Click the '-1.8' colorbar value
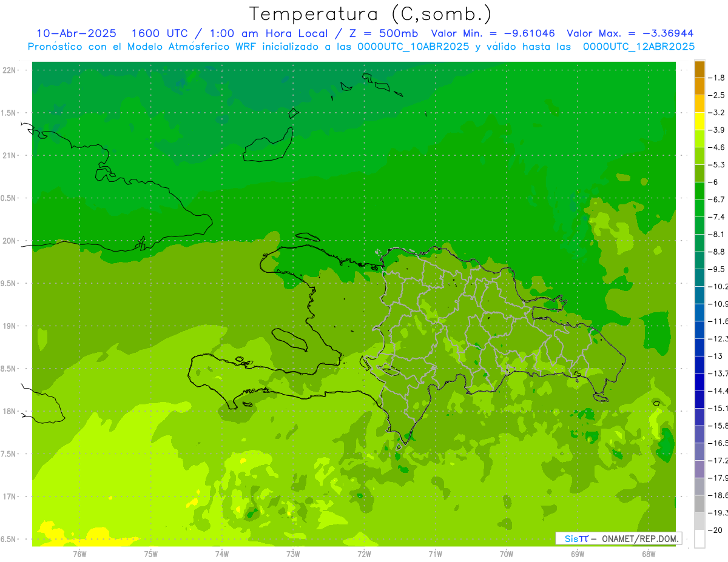The width and height of the screenshot is (728, 562). click(716, 78)
